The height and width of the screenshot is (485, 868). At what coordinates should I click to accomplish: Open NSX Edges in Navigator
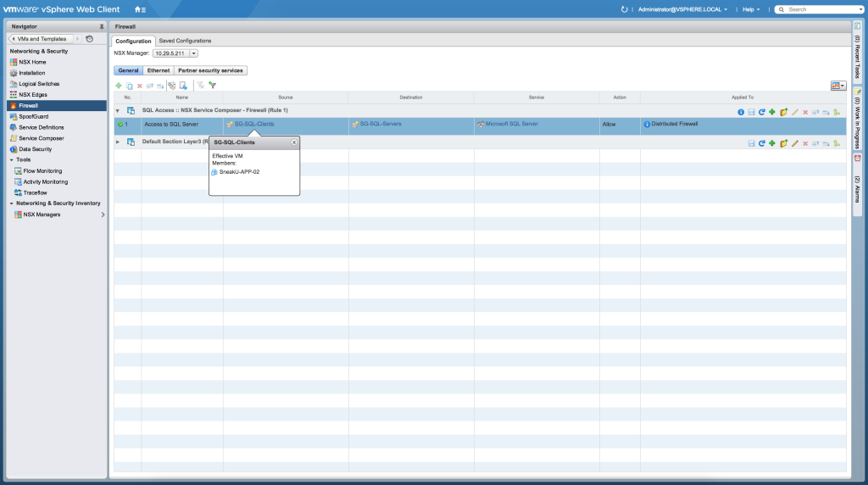tap(33, 95)
